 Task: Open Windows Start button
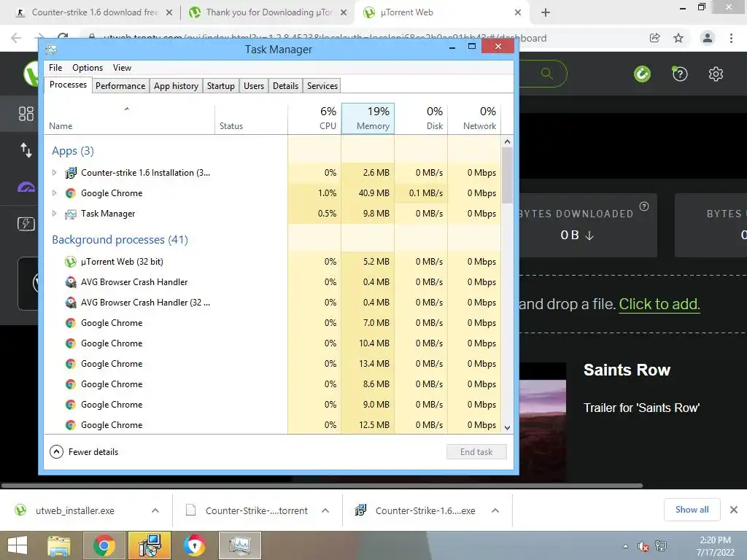(x=18, y=545)
